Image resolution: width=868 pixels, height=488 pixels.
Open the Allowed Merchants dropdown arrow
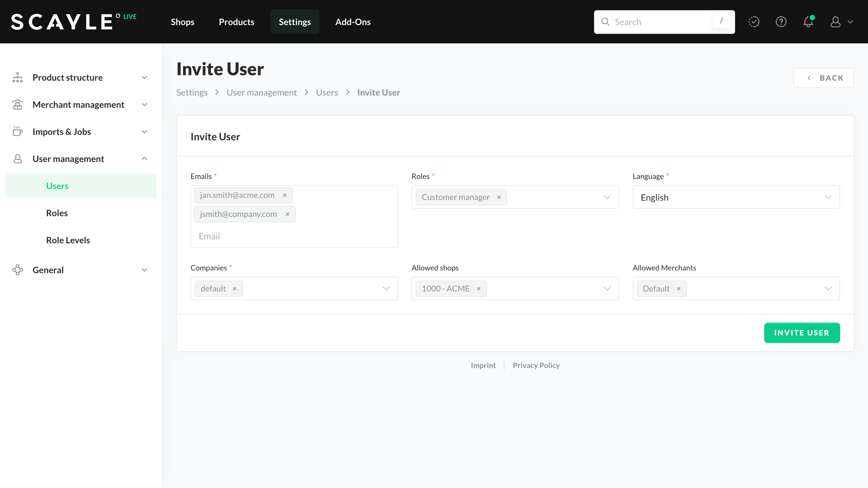828,289
